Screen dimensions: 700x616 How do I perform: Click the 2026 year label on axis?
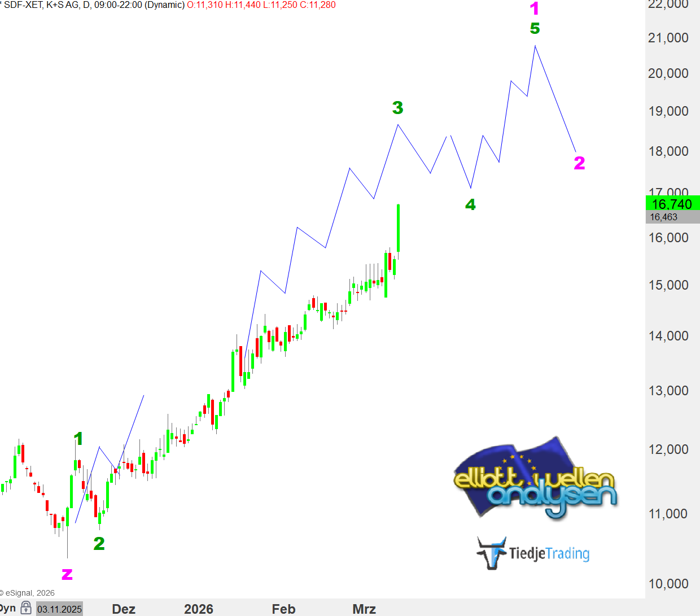(x=199, y=609)
